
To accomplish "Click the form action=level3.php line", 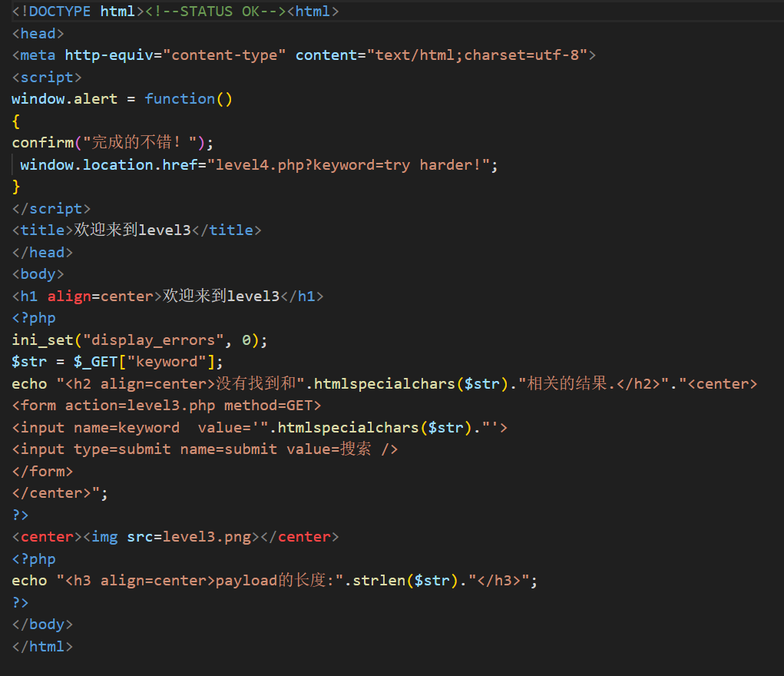I will [167, 406].
